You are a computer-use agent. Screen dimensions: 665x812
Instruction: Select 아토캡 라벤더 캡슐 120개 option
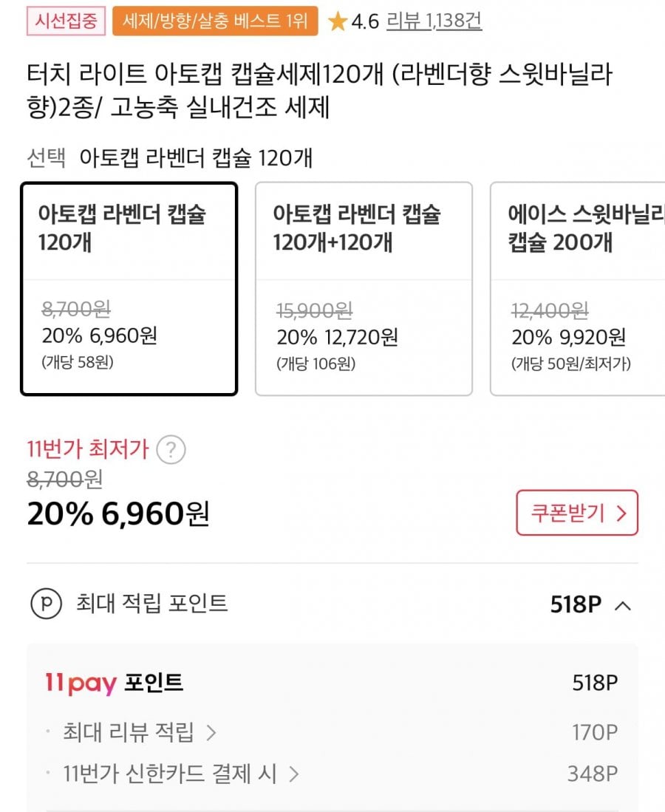pyautogui.click(x=129, y=289)
